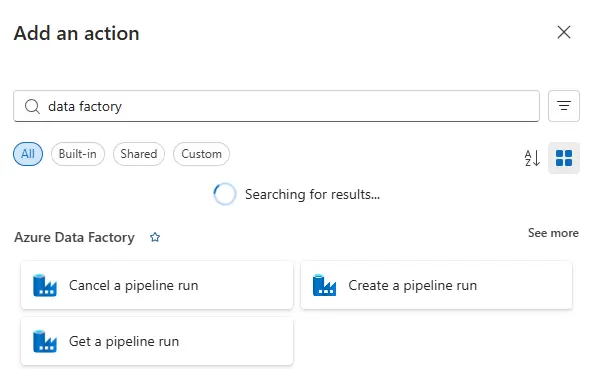Select the Built-in filter pill
Image resolution: width=597 pixels, height=369 pixels.
[78, 154]
